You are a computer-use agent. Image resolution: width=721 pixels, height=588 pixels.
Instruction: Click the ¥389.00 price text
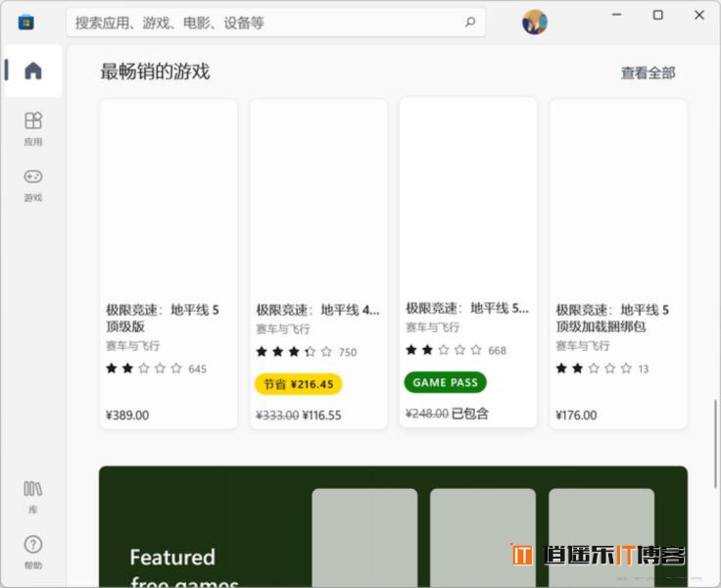click(127, 416)
